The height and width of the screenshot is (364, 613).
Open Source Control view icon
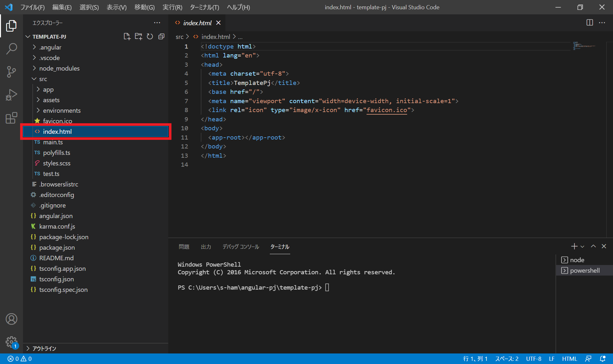(x=11, y=72)
